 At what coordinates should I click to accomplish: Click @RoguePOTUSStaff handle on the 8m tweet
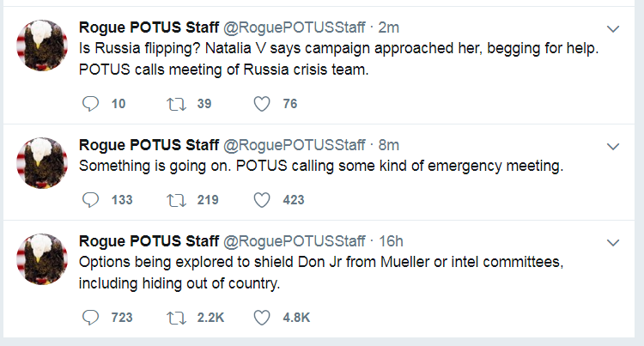[295, 145]
